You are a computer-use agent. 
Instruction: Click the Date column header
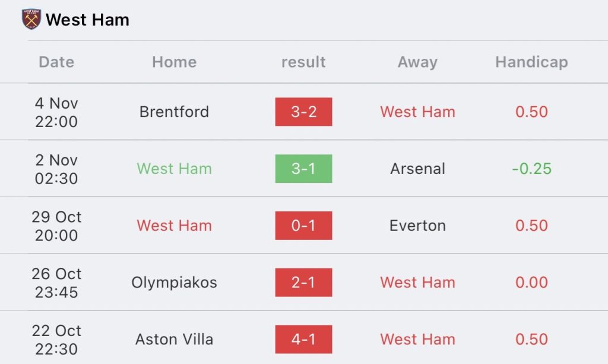click(56, 62)
